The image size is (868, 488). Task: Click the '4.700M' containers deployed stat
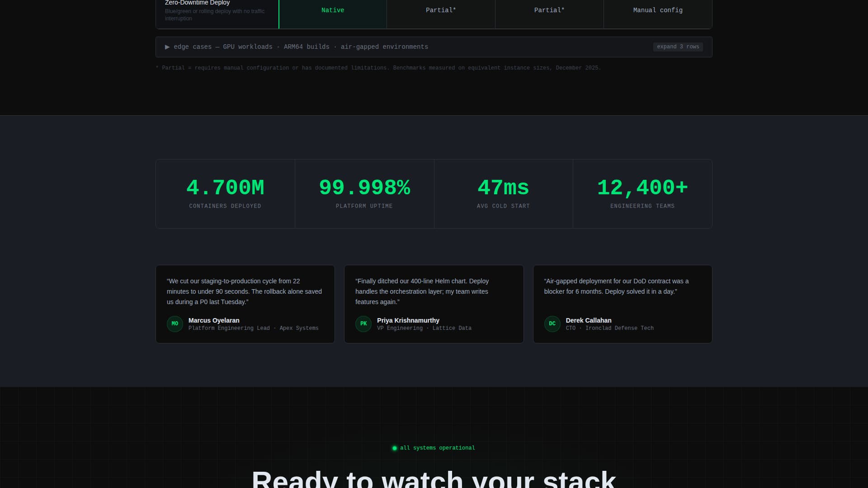(225, 188)
